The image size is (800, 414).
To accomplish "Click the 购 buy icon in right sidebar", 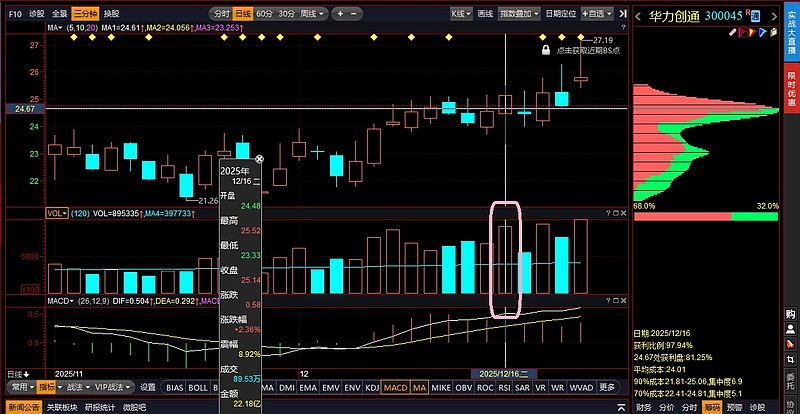I will coord(791,314).
